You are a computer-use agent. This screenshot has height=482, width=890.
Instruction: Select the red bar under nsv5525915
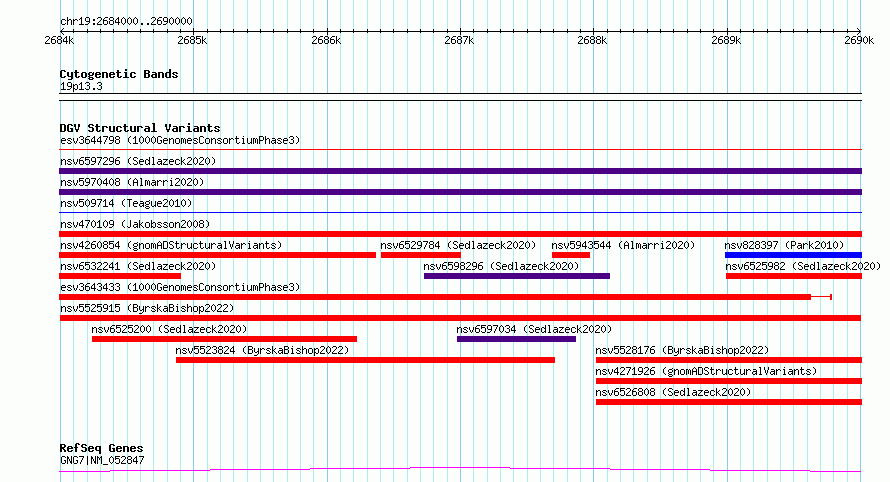460,318
